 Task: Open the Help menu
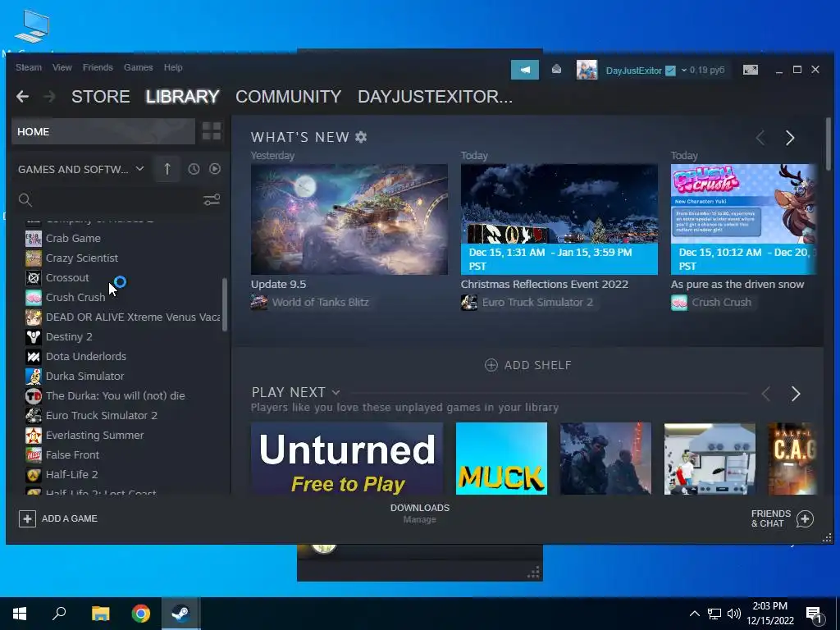click(x=173, y=67)
